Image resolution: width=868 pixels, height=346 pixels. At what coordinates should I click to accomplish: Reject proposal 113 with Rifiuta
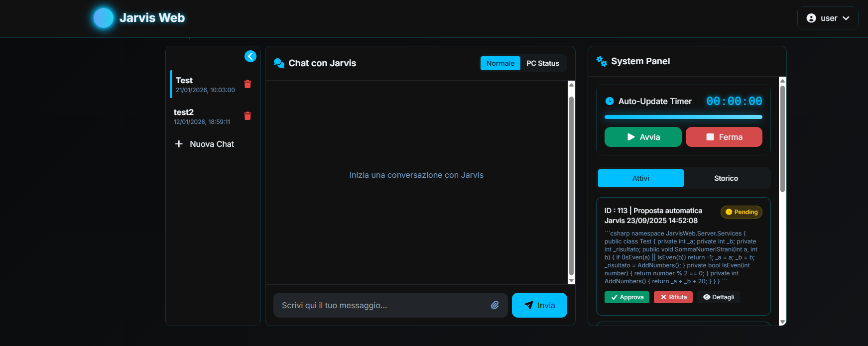(x=673, y=297)
